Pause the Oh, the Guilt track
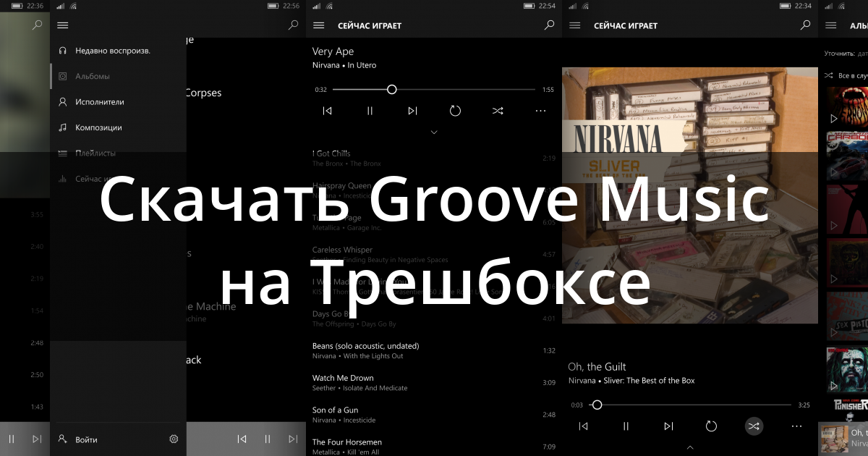The image size is (868, 456). coord(626,426)
